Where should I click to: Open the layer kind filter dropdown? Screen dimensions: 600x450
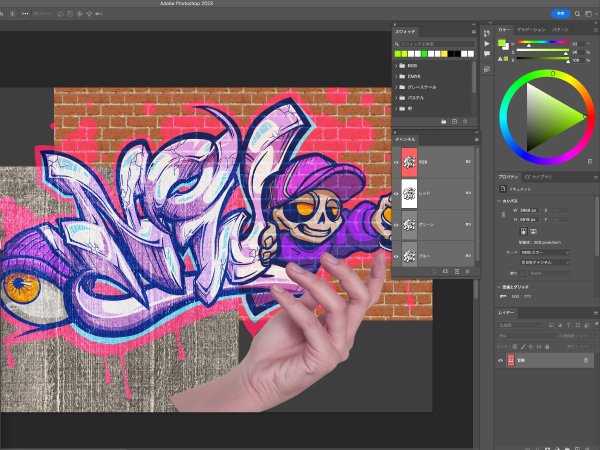point(521,325)
